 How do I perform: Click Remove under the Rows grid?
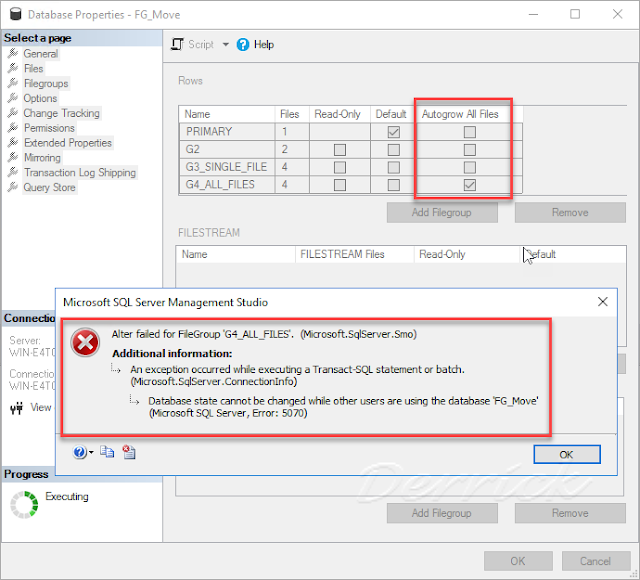coord(570,212)
